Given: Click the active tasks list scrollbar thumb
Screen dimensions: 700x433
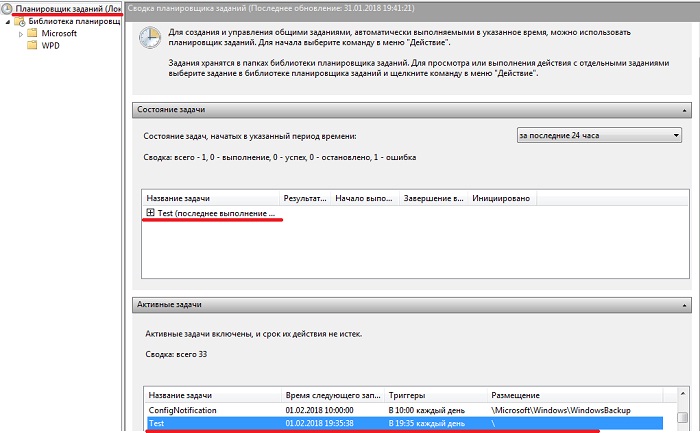Looking at the screenshot, I should click(x=683, y=417).
